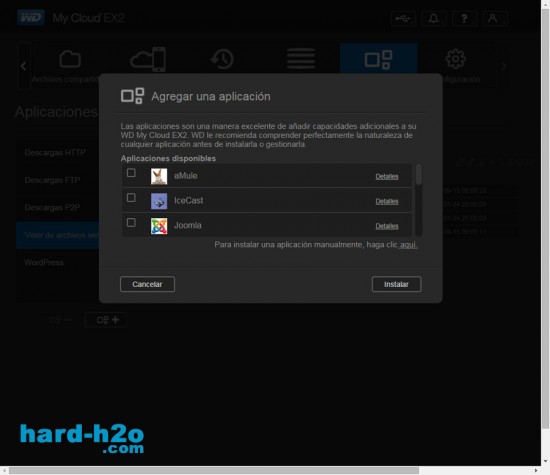Open the storage stacked bars icon
The height and width of the screenshot is (475, 550).
click(301, 59)
